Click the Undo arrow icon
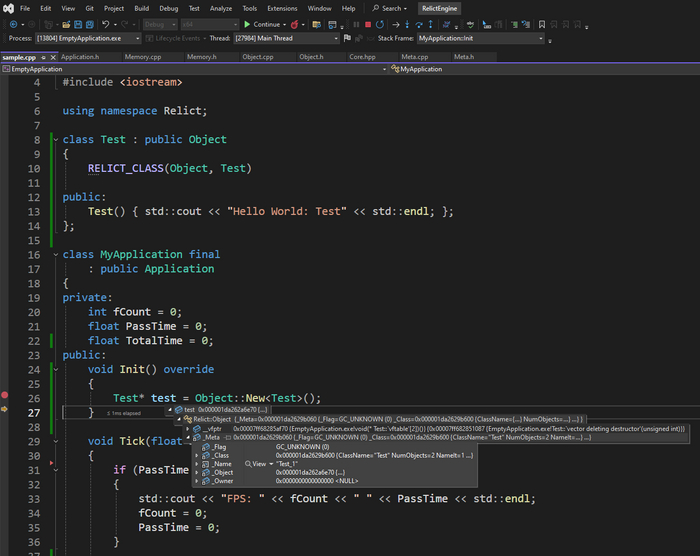This screenshot has height=556, width=700. [x=106, y=23]
